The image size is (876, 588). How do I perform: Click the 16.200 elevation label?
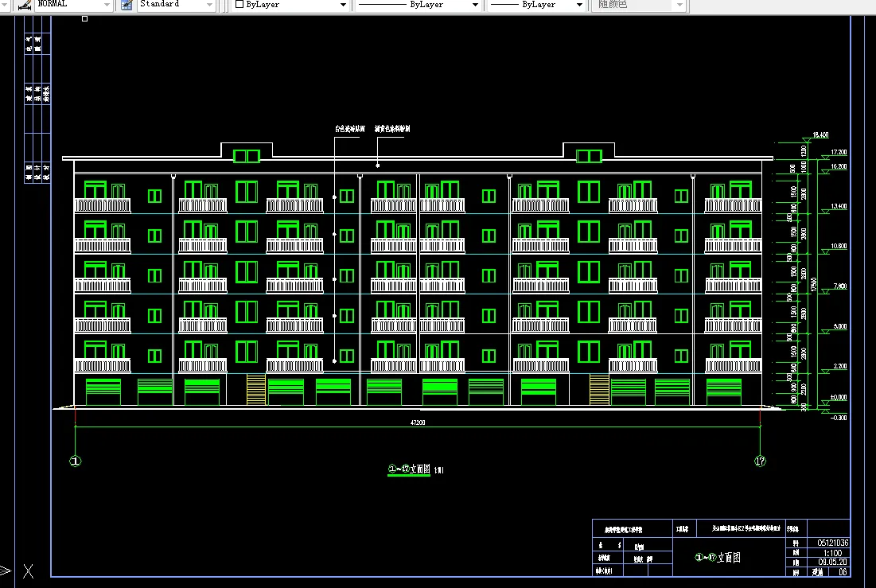[839, 166]
